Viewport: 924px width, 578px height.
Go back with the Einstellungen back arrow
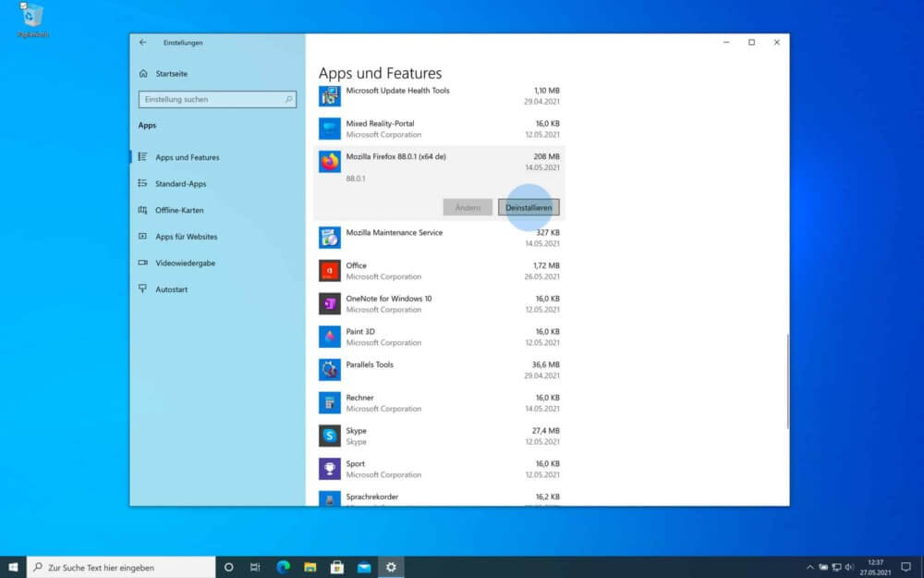coord(142,43)
